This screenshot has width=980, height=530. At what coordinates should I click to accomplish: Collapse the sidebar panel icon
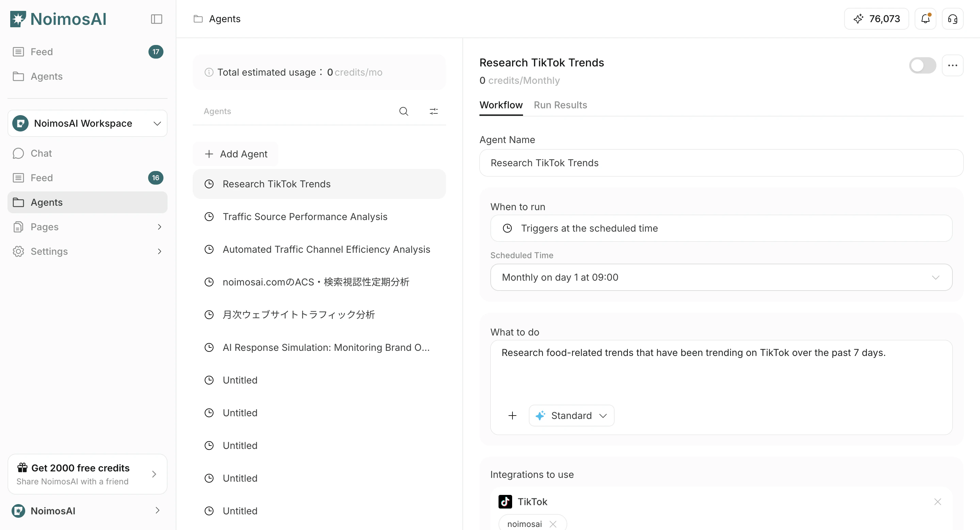click(156, 19)
